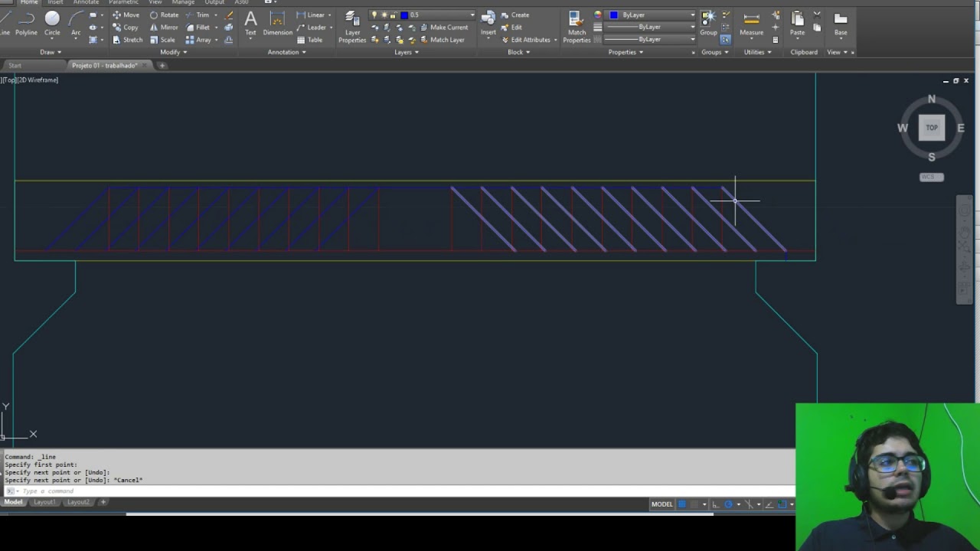Open the Annotate ribbon tab
Viewport: 980px width, 551px height.
[86, 2]
